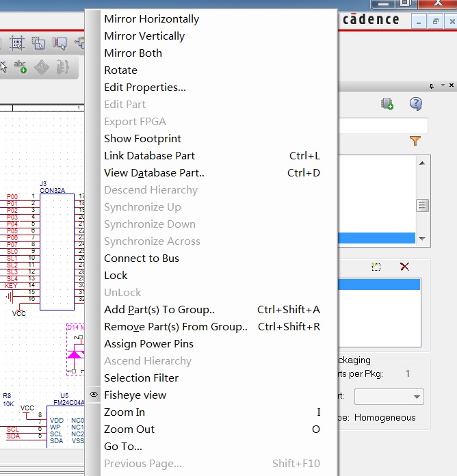The height and width of the screenshot is (476, 457).
Task: Click the orange funnel filter icon
Action: coord(415,141)
